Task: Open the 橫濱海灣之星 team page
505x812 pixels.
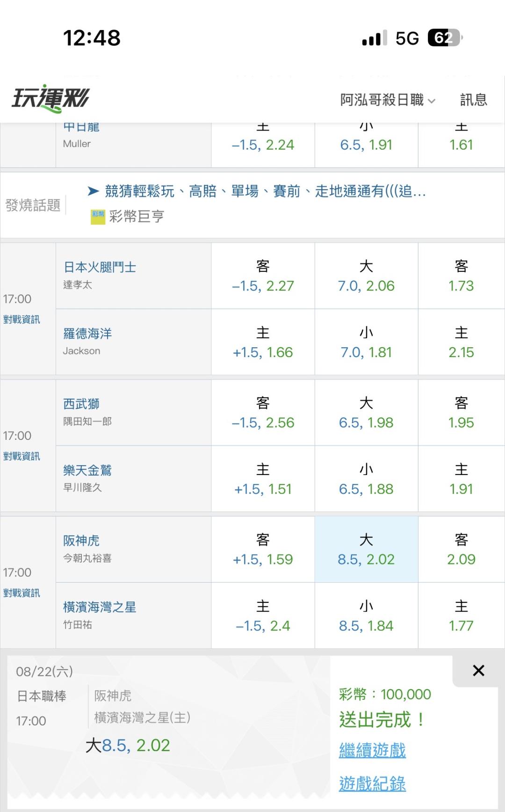Action: 100,607
